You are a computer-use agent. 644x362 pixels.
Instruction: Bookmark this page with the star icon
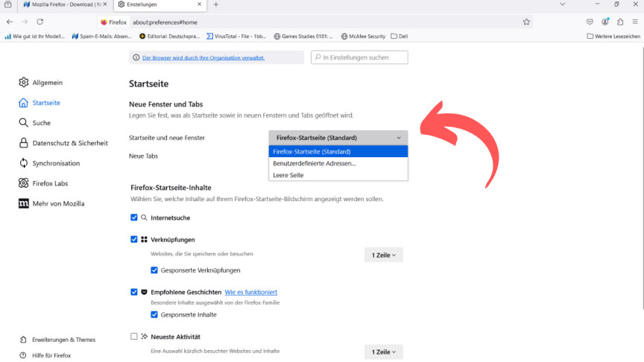[526, 22]
